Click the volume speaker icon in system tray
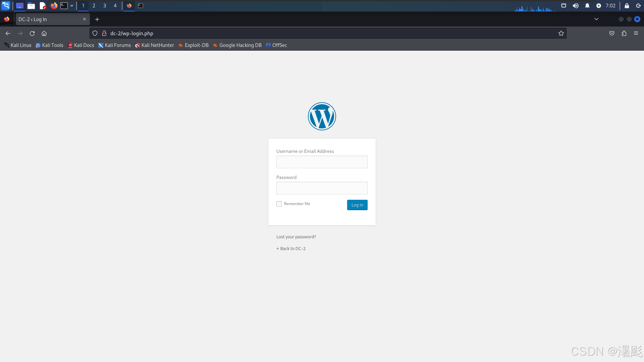This screenshot has height=362, width=644. pos(576,6)
